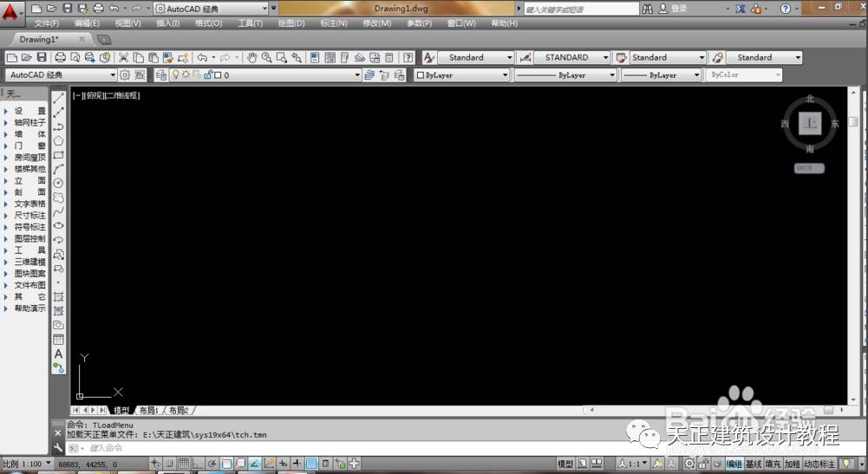Toggle Ortho mode in status bar
The height and width of the screenshot is (474, 868).
click(x=198, y=464)
